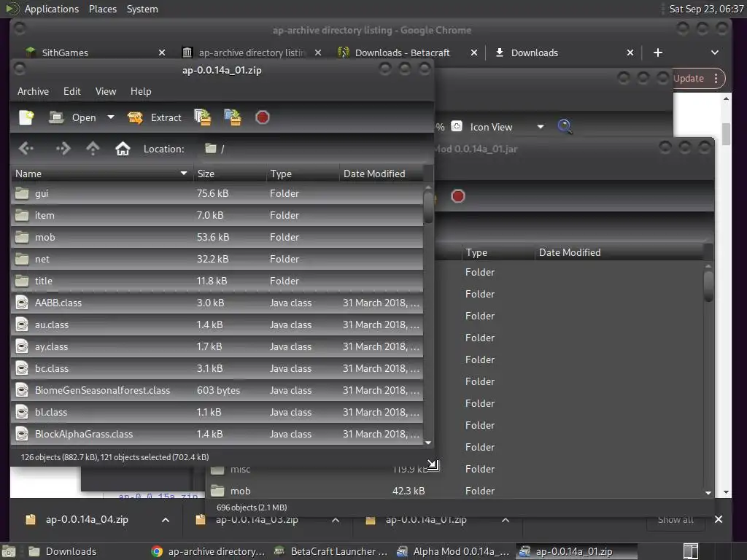Create a new archive with the toolbar icon
Image resolution: width=747 pixels, height=560 pixels.
click(27, 117)
